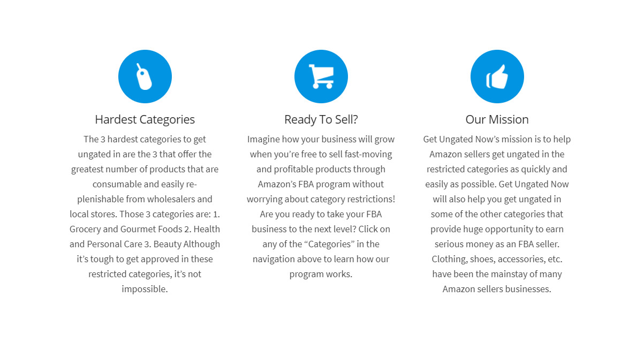This screenshot has height=343, width=644.
Task: Click the "program works." last line
Action: click(321, 274)
